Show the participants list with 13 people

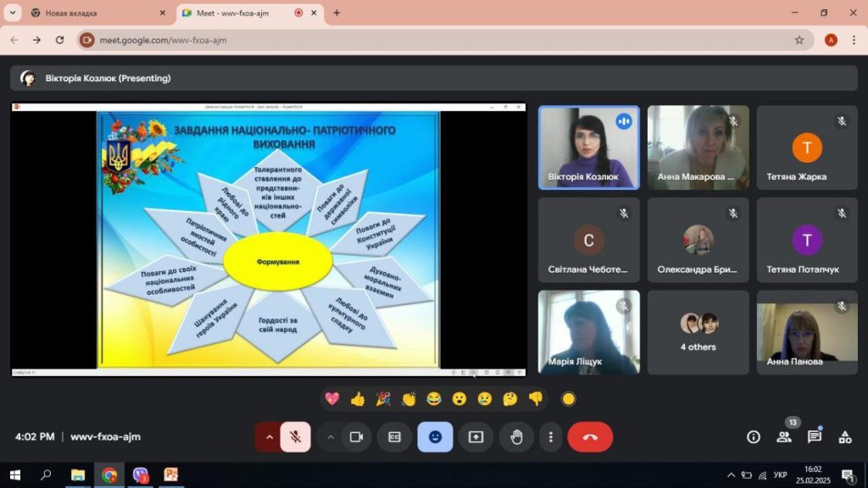tap(784, 437)
